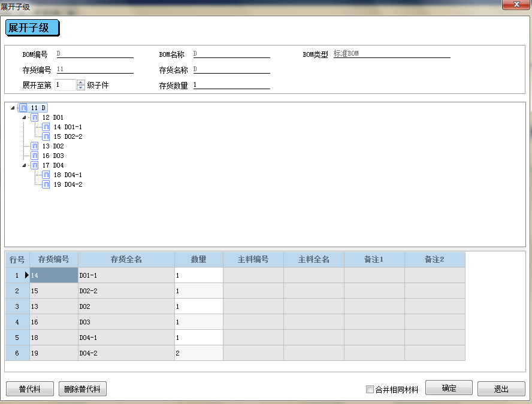Click the 删除替代料 button
The image size is (532, 404).
point(83,389)
